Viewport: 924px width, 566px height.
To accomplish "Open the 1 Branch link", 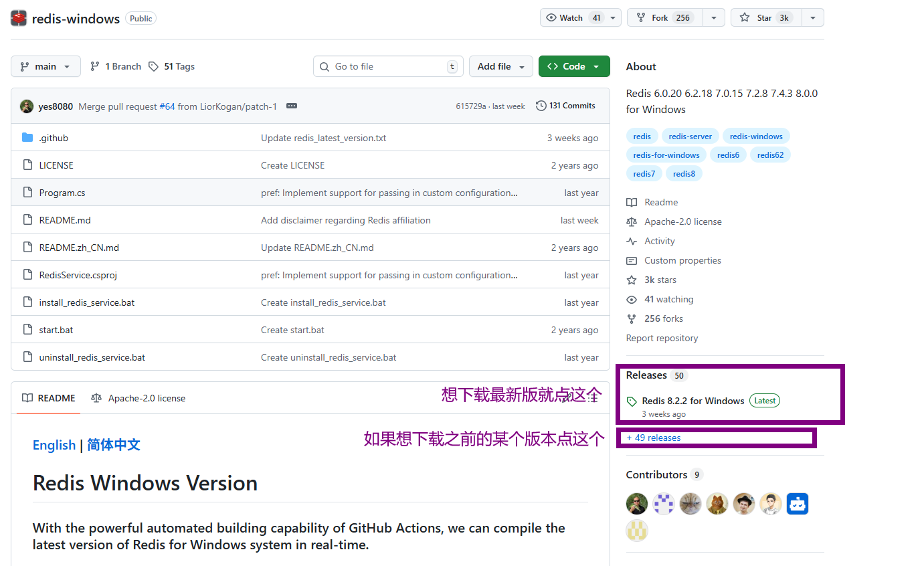I will coord(116,66).
